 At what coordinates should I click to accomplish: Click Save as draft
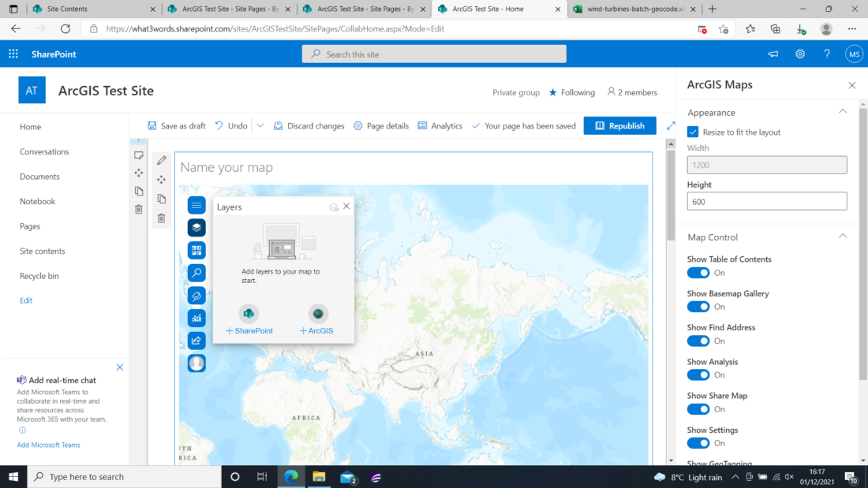tap(177, 125)
